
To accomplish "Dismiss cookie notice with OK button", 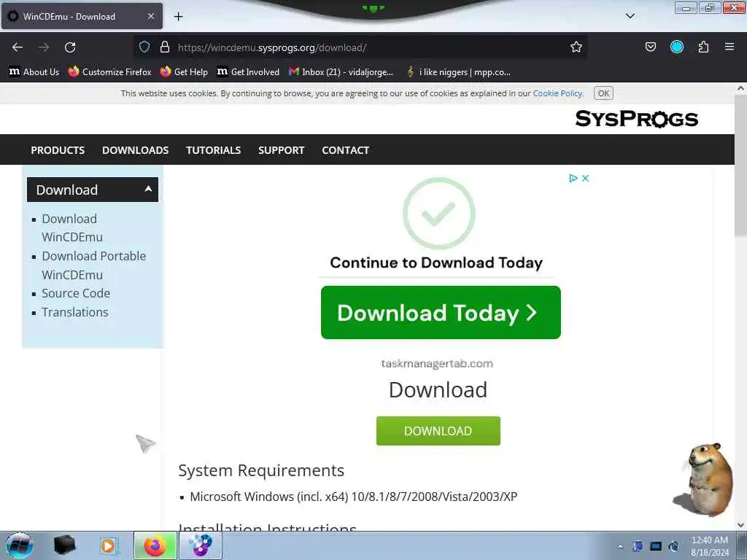I will [x=603, y=93].
